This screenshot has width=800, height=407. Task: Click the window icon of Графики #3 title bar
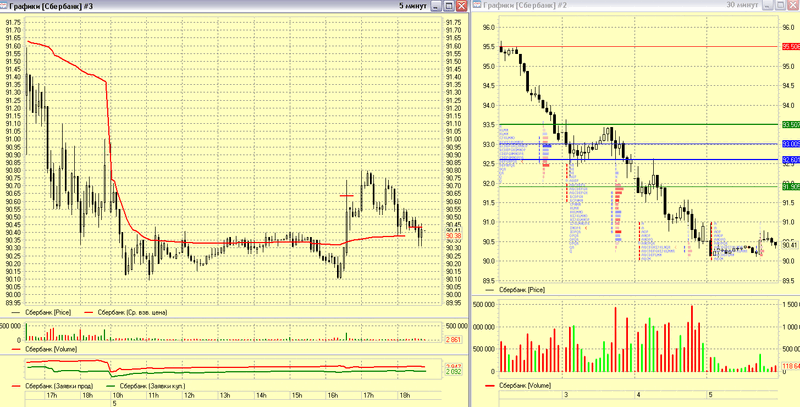click(5, 6)
